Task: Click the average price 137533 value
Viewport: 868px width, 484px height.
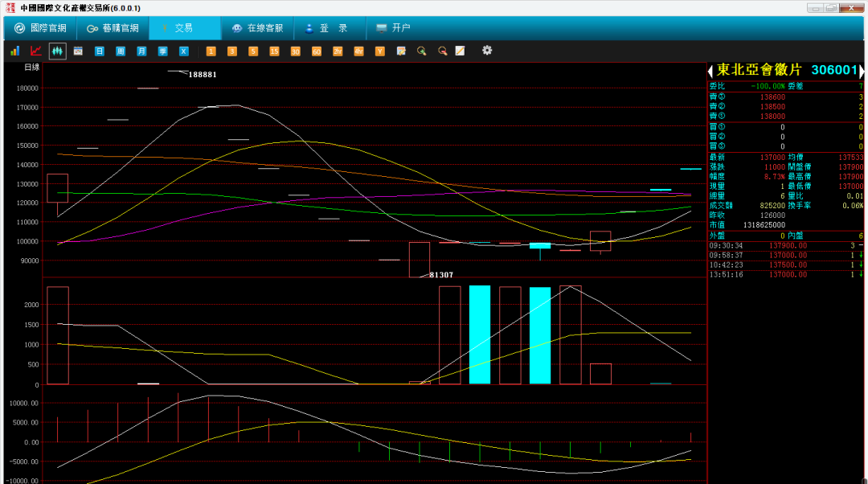Action: click(x=851, y=158)
